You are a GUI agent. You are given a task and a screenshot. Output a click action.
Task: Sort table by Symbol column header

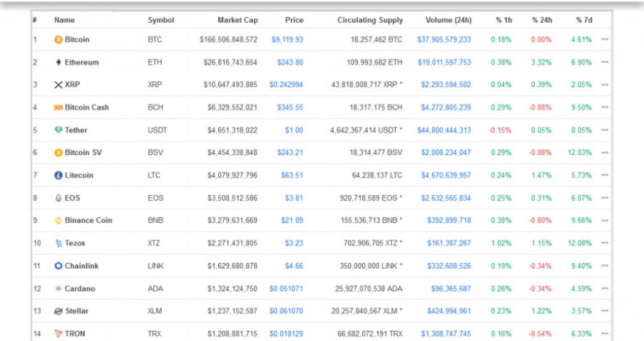(161, 20)
